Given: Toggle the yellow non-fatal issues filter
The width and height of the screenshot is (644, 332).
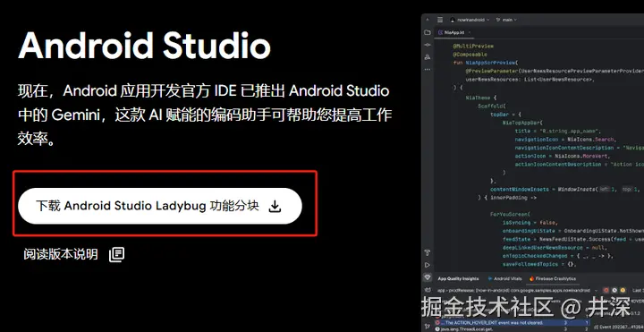Looking at the screenshot, I should [x=623, y=290].
